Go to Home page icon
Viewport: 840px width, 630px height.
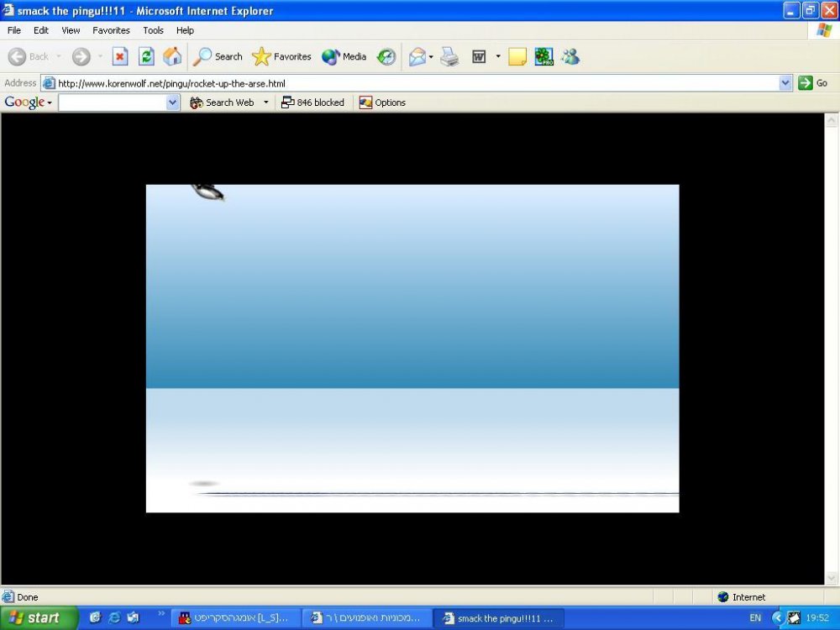tap(172, 56)
